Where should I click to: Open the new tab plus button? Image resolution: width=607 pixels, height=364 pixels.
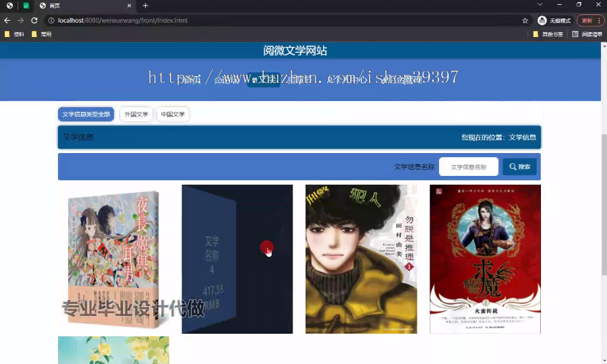145,5
